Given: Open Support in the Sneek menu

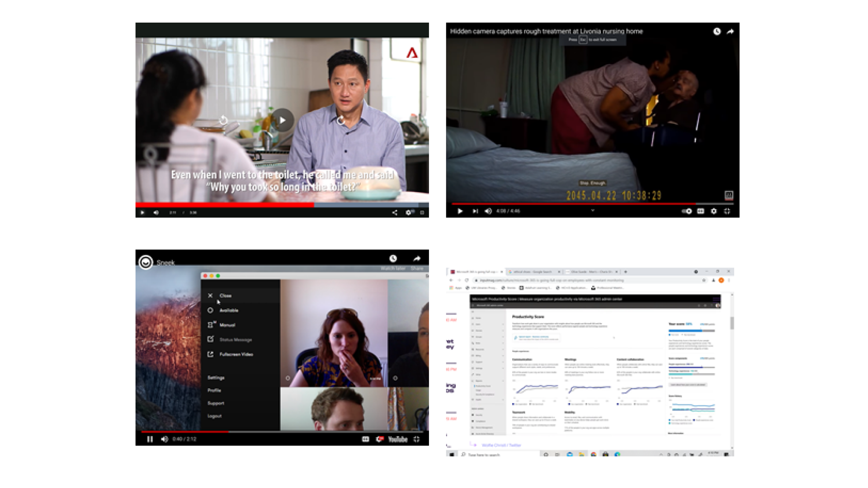Looking at the screenshot, I should pos(216,403).
